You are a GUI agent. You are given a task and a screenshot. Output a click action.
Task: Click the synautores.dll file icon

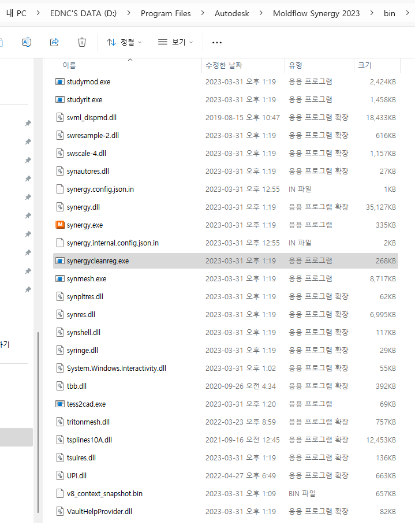[x=59, y=171]
